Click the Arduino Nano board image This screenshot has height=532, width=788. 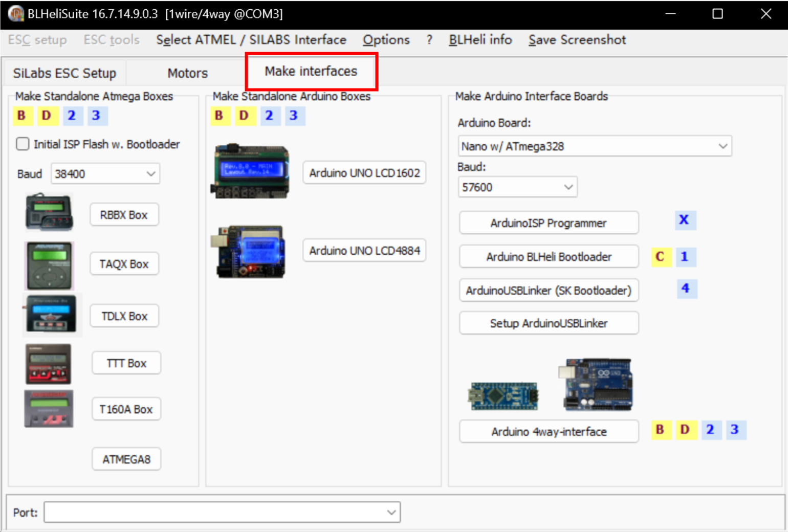504,396
